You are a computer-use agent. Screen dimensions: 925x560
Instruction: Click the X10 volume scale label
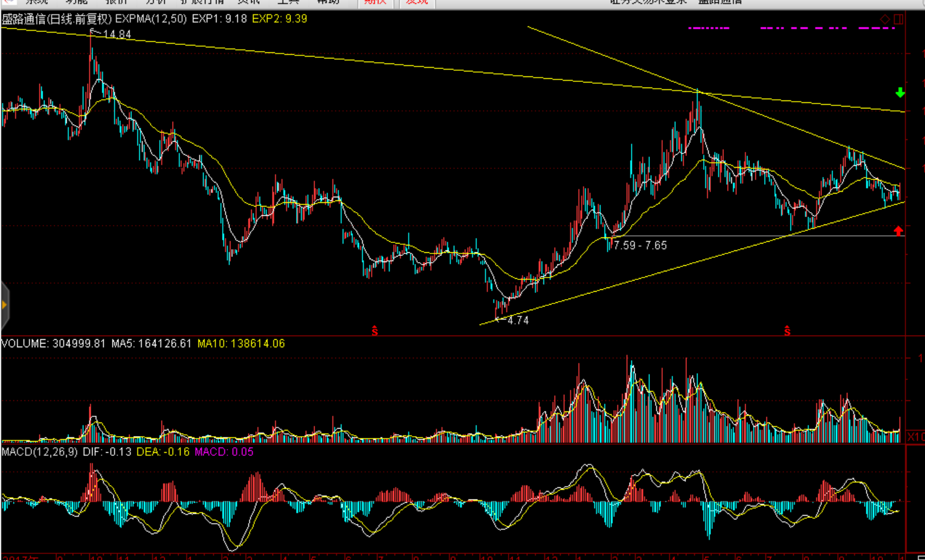915,437
